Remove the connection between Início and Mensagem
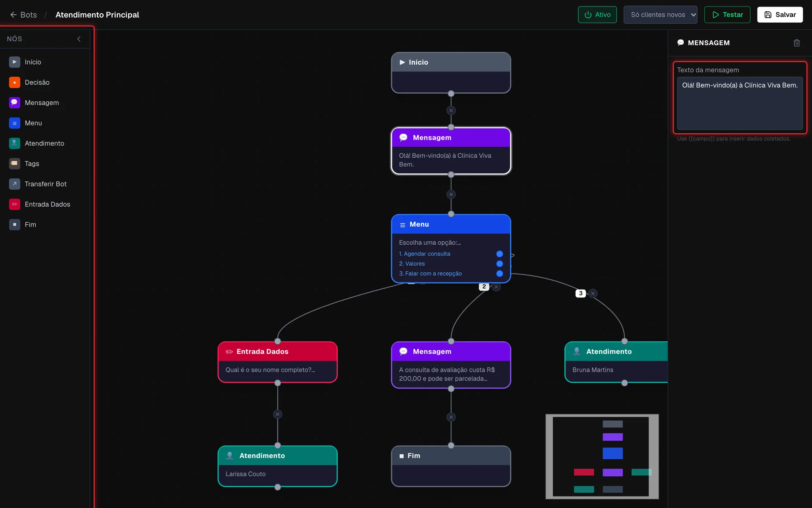This screenshot has height=508, width=812. [x=451, y=110]
